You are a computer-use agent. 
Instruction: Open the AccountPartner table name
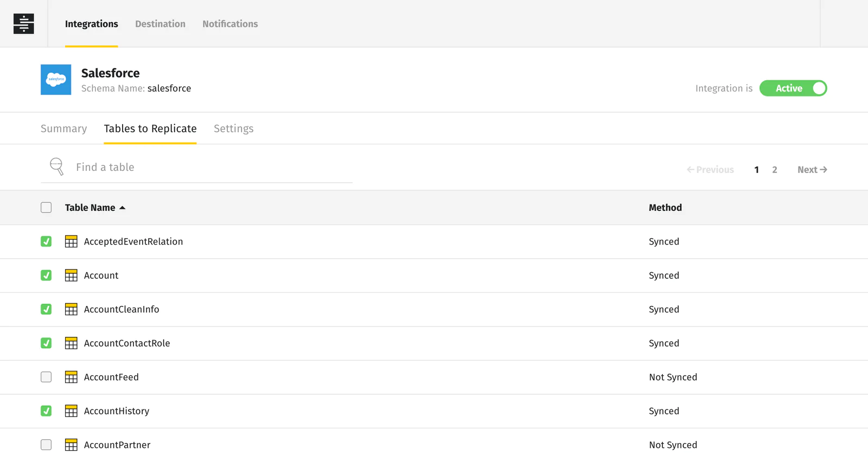point(117,445)
